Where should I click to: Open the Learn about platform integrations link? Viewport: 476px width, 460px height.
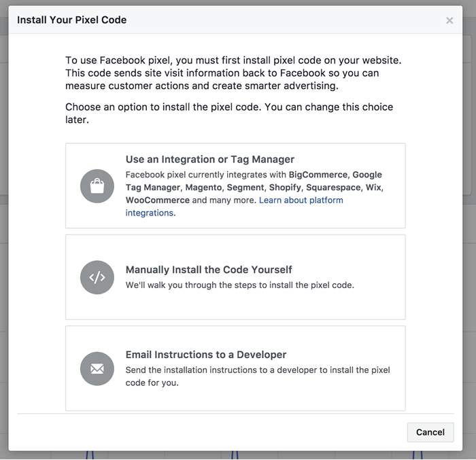[301, 200]
